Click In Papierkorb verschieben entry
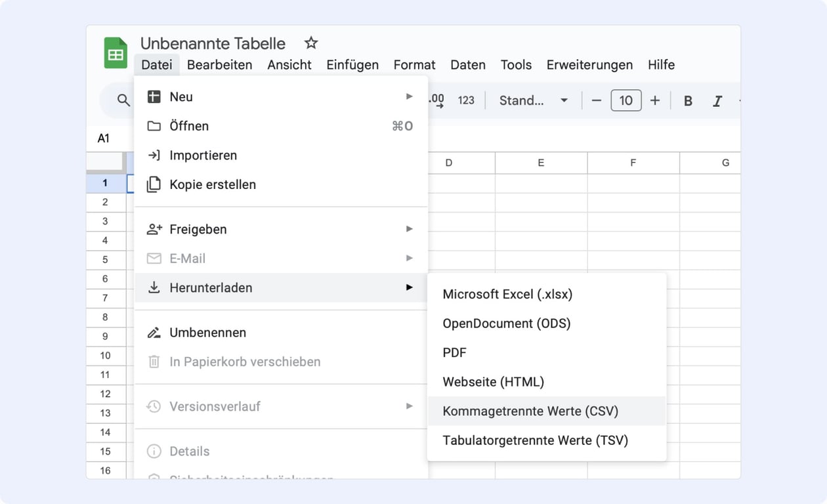The width and height of the screenshot is (827, 504). coord(281,362)
